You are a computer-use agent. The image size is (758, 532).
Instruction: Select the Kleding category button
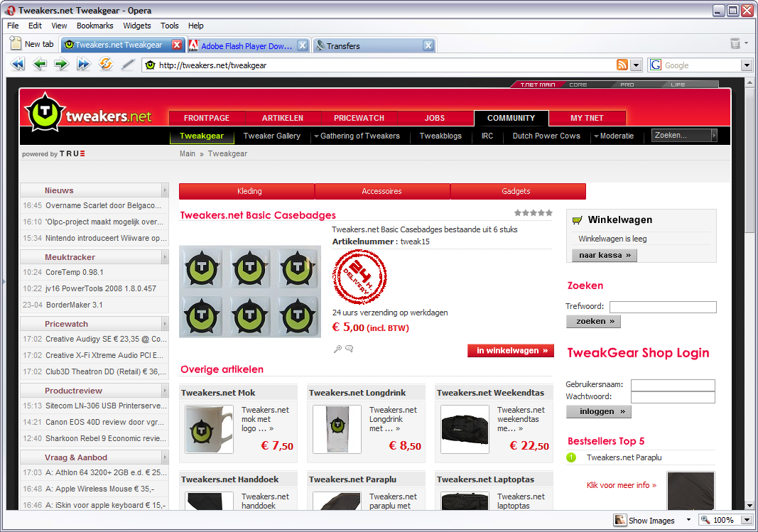tap(247, 191)
